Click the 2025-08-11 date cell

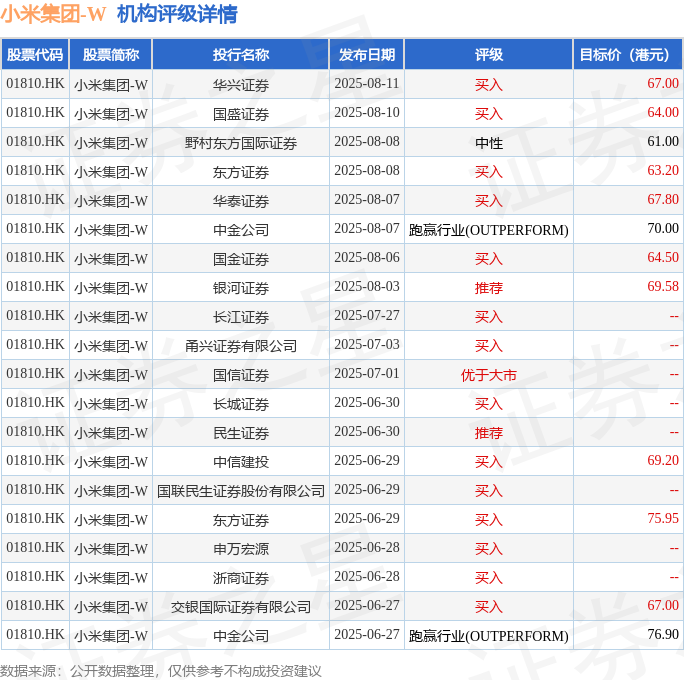click(366, 84)
